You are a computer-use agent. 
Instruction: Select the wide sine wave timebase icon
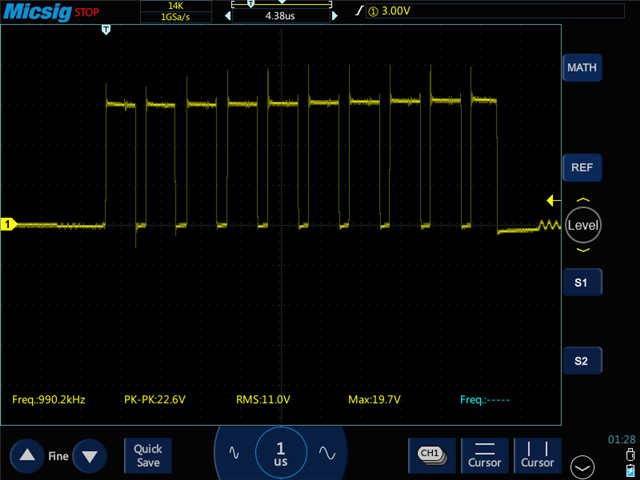pyautogui.click(x=327, y=452)
